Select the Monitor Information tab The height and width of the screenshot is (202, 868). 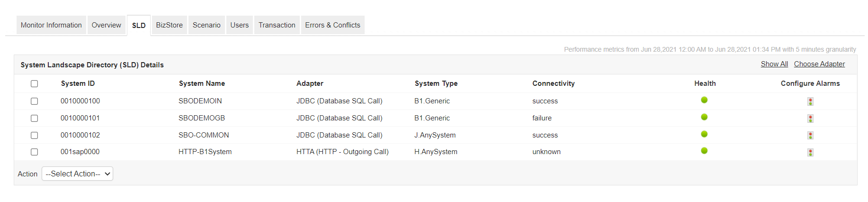(51, 25)
